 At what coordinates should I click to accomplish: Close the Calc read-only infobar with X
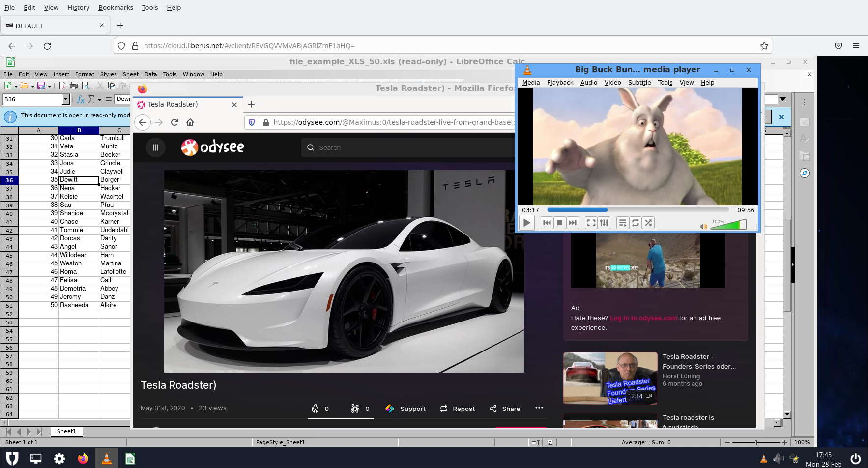(x=781, y=117)
